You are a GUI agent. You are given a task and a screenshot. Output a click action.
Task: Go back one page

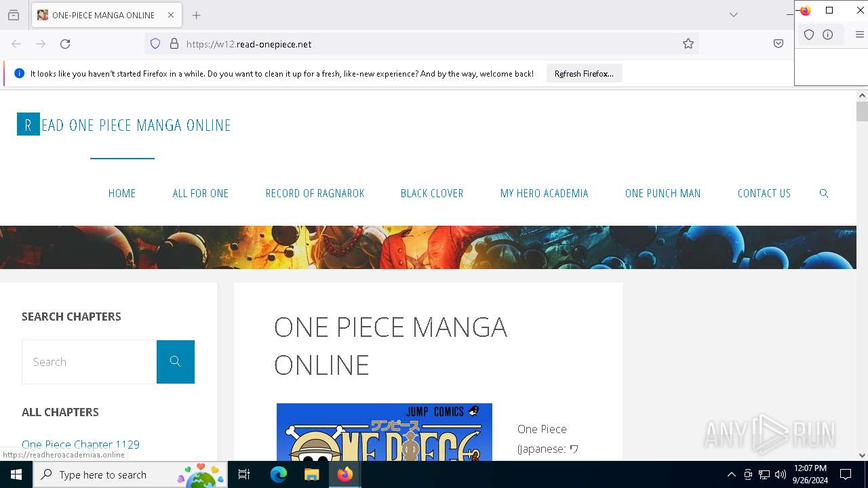(x=16, y=44)
